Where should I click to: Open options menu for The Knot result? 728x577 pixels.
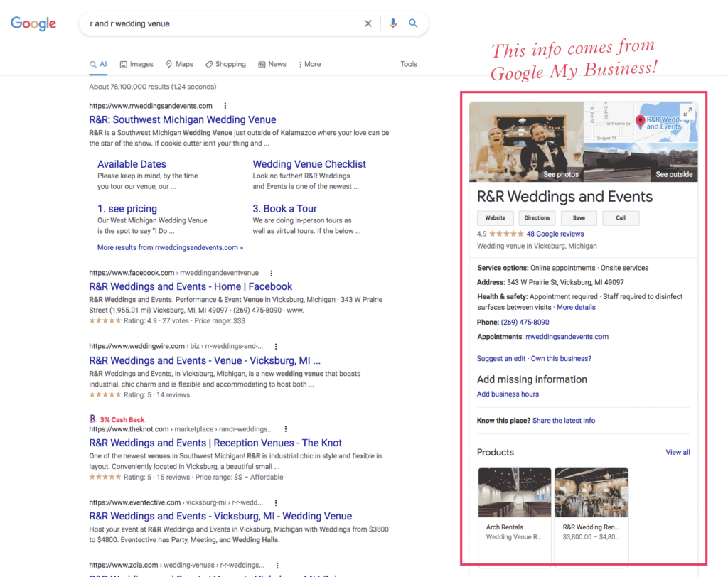coord(286,429)
